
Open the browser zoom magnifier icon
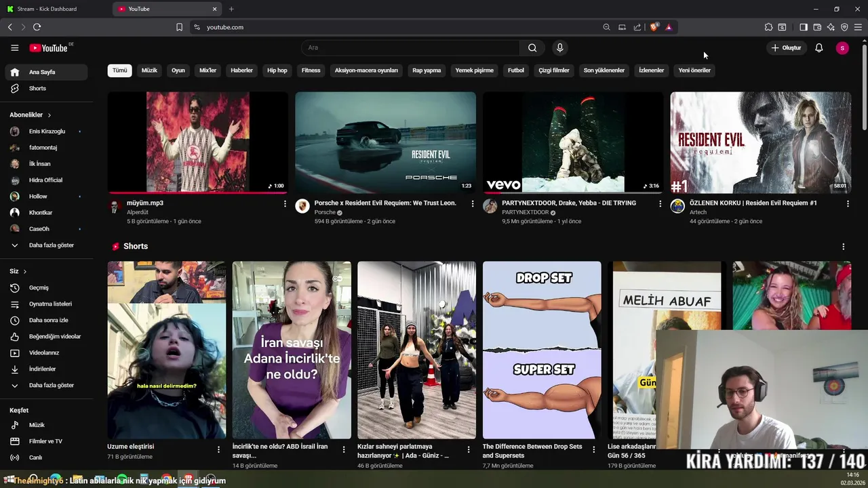point(606,27)
